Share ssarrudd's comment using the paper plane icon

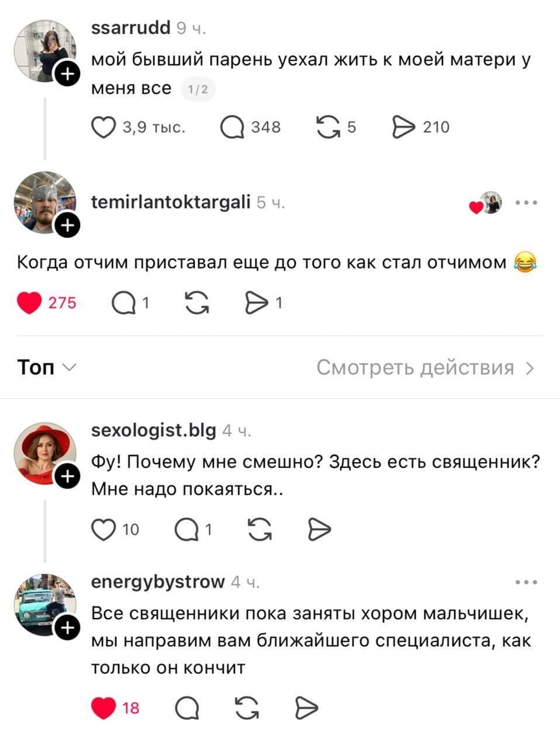click(403, 126)
